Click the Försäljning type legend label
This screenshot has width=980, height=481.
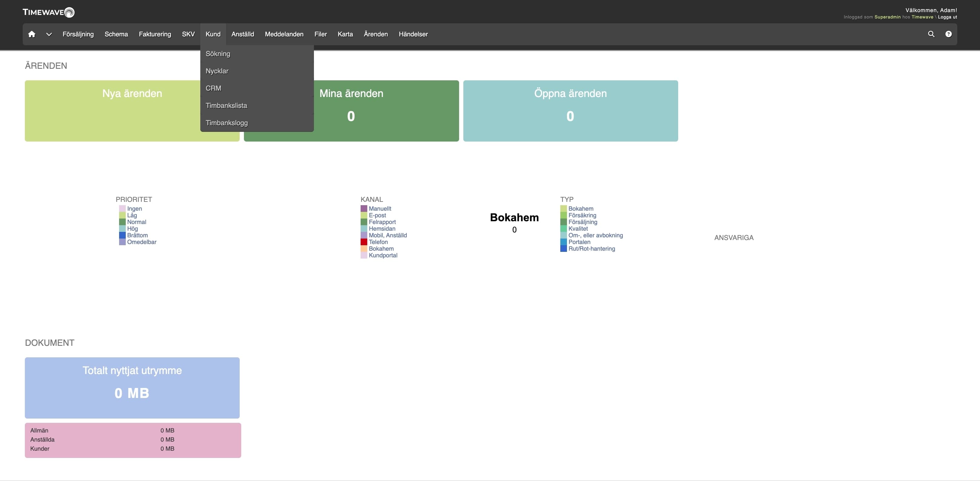[x=582, y=222]
